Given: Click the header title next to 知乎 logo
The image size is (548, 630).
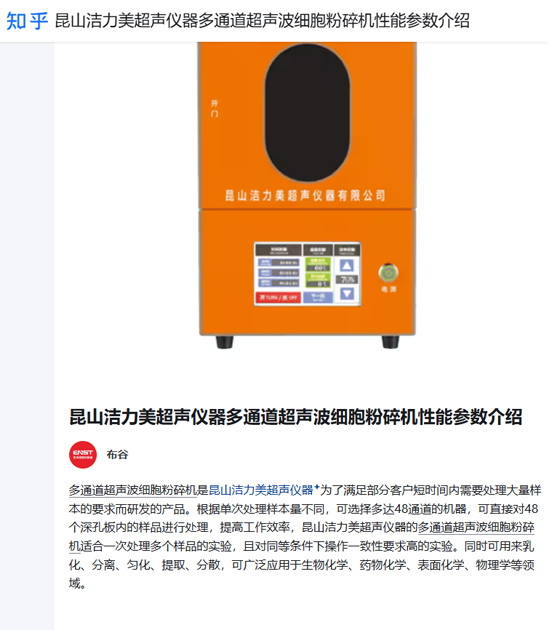Looking at the screenshot, I should click(262, 21).
